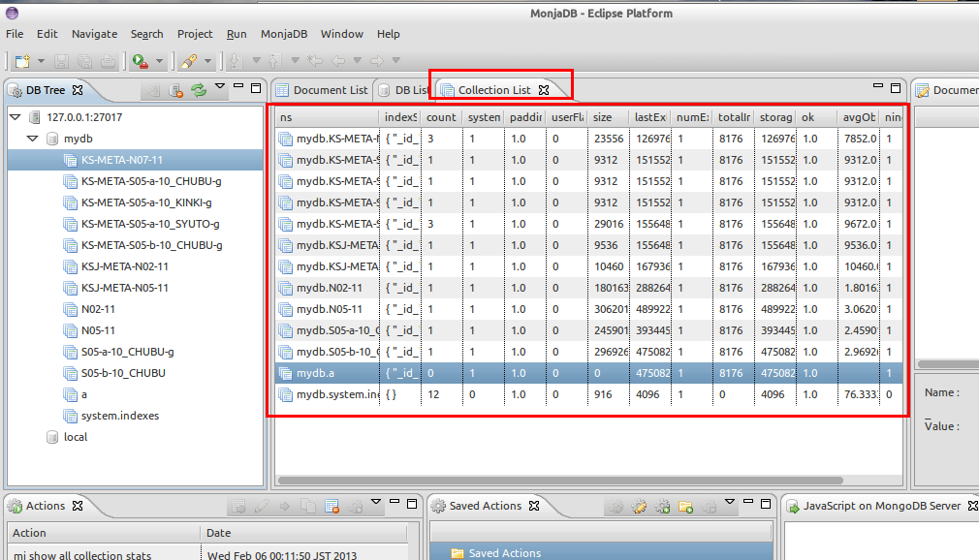Close the Collection List tab
The image size is (979, 560).
[x=544, y=90]
